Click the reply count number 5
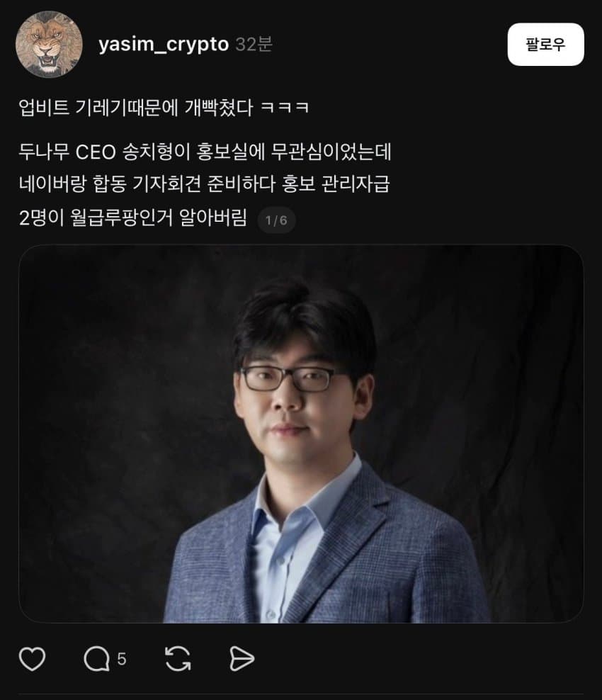602x700 pixels. [121, 659]
